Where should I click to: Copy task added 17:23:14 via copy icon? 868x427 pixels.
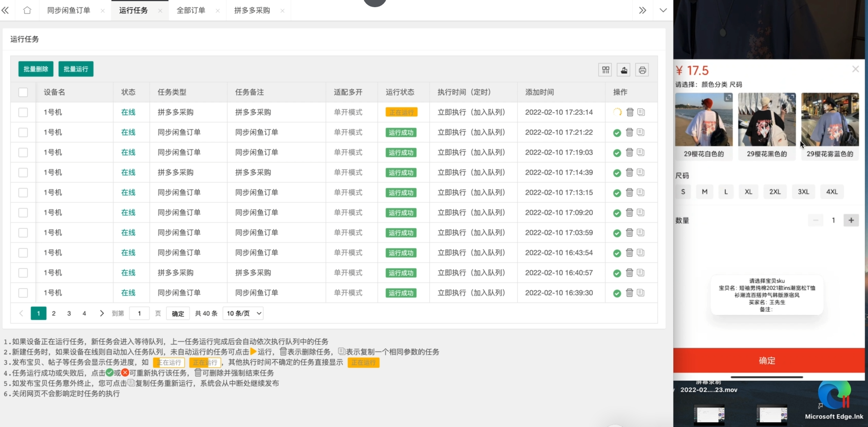pyautogui.click(x=641, y=112)
